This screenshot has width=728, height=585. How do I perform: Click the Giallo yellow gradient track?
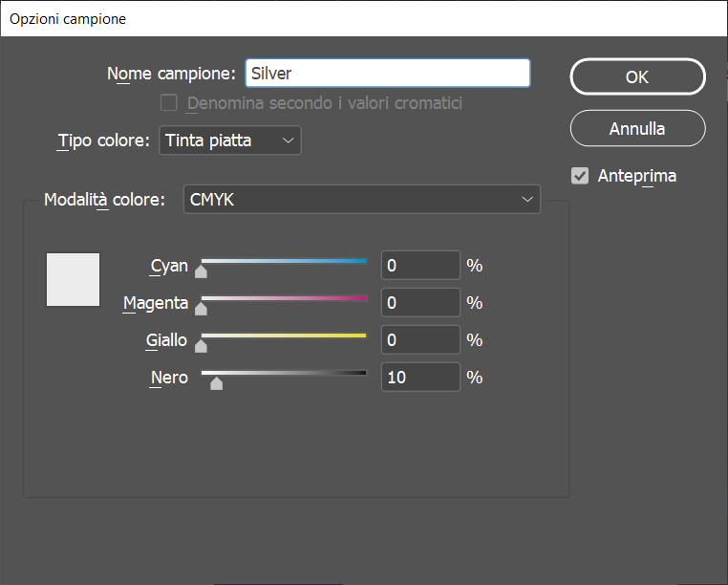(284, 336)
